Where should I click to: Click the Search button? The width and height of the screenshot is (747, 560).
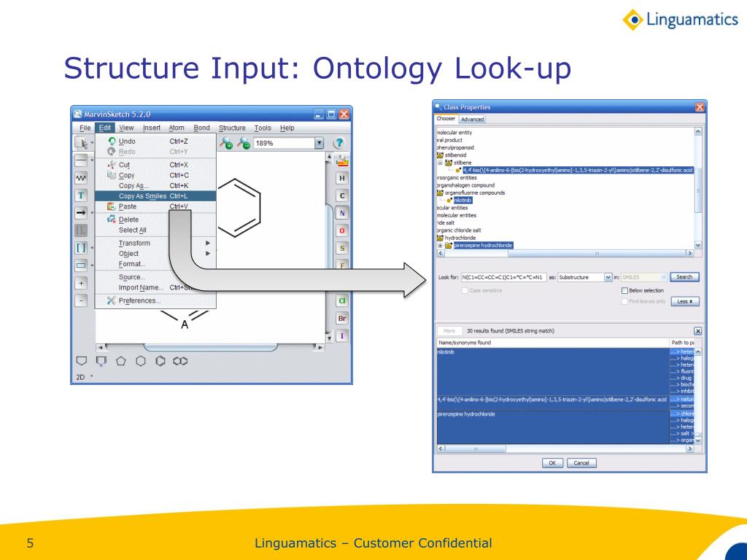click(x=684, y=277)
